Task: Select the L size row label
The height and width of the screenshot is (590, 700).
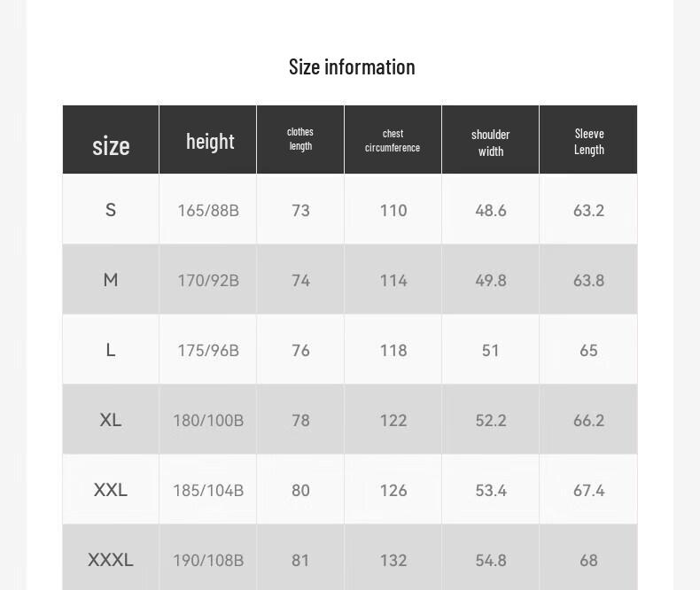Action: (111, 350)
